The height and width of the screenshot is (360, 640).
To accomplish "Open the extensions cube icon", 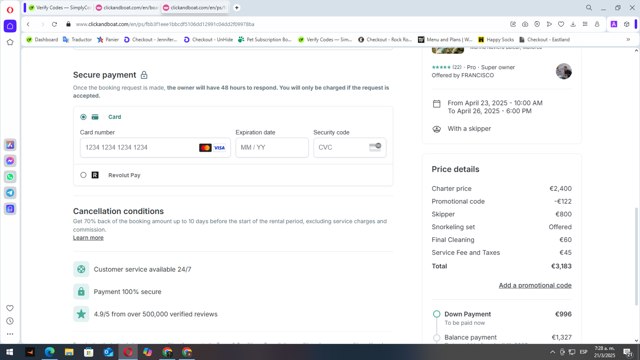I will (x=627, y=24).
